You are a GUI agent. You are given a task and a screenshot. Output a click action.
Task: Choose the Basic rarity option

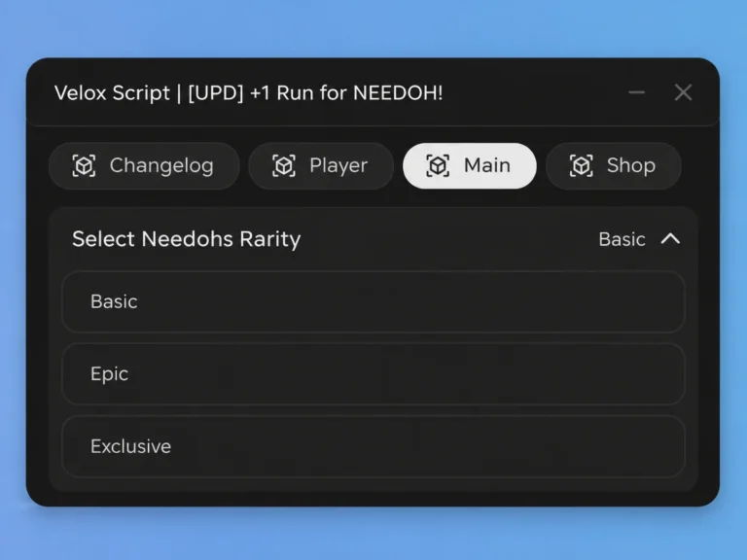(373, 301)
